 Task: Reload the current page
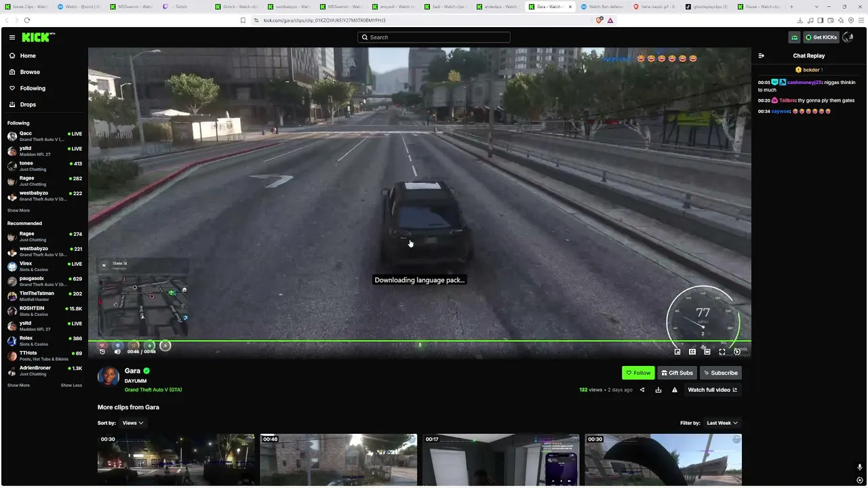point(27,20)
